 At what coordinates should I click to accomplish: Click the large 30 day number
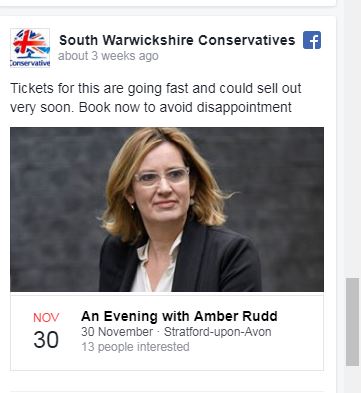tap(46, 340)
